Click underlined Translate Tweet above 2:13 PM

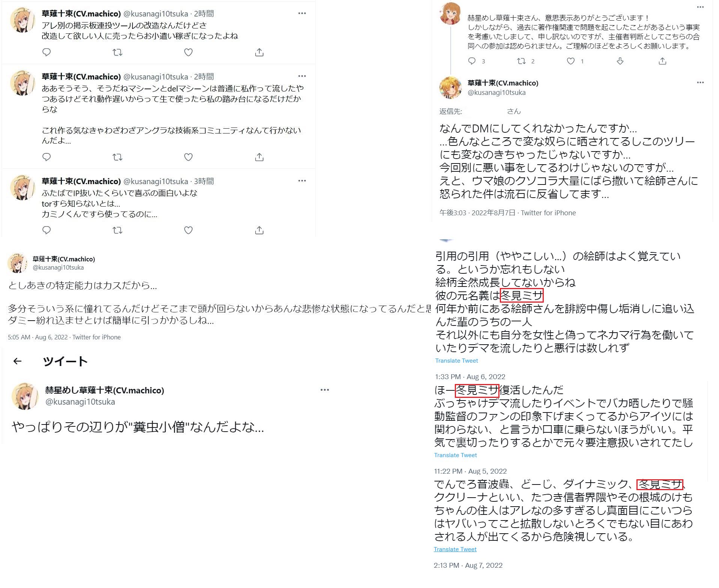point(455,549)
